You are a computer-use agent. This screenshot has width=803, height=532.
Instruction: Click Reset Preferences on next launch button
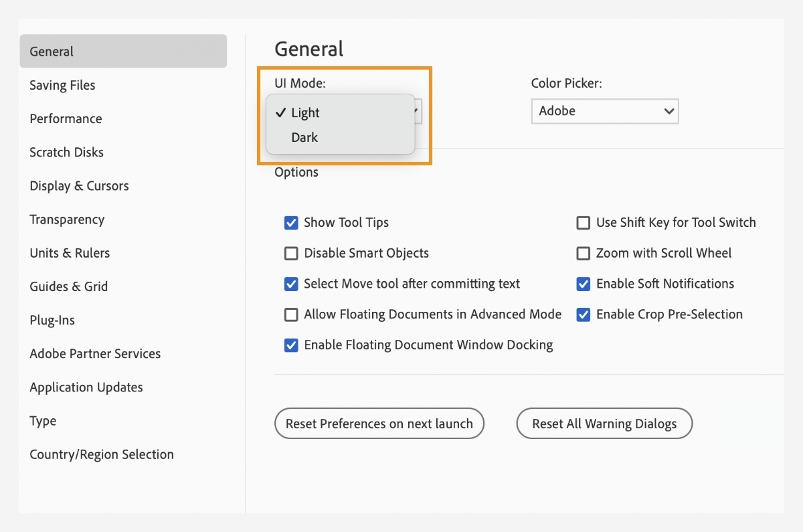pyautogui.click(x=379, y=424)
